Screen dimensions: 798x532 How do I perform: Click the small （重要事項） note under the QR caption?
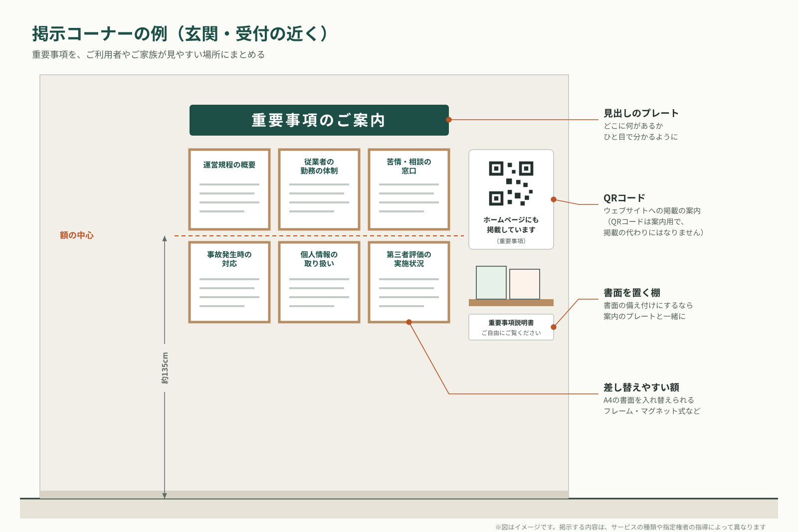[511, 241]
